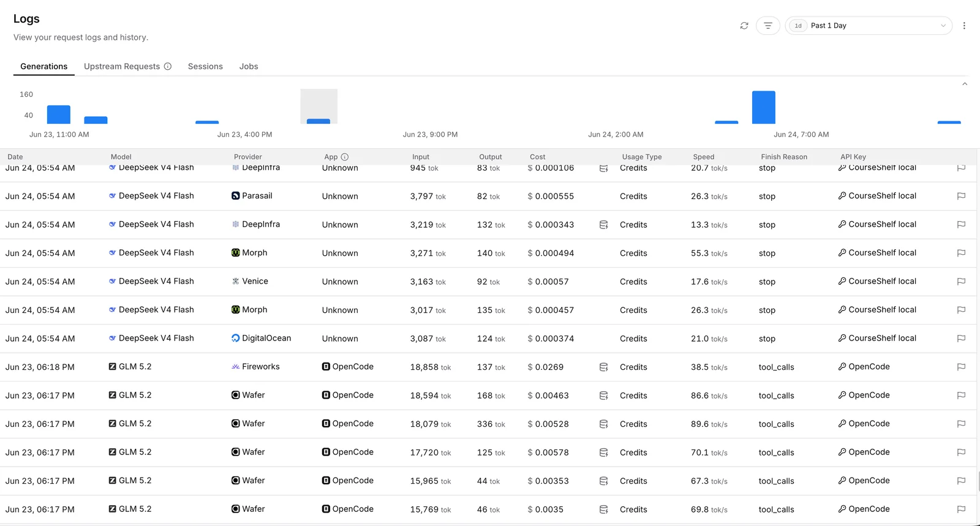
Task: Open the Jobs tab
Action: [249, 66]
